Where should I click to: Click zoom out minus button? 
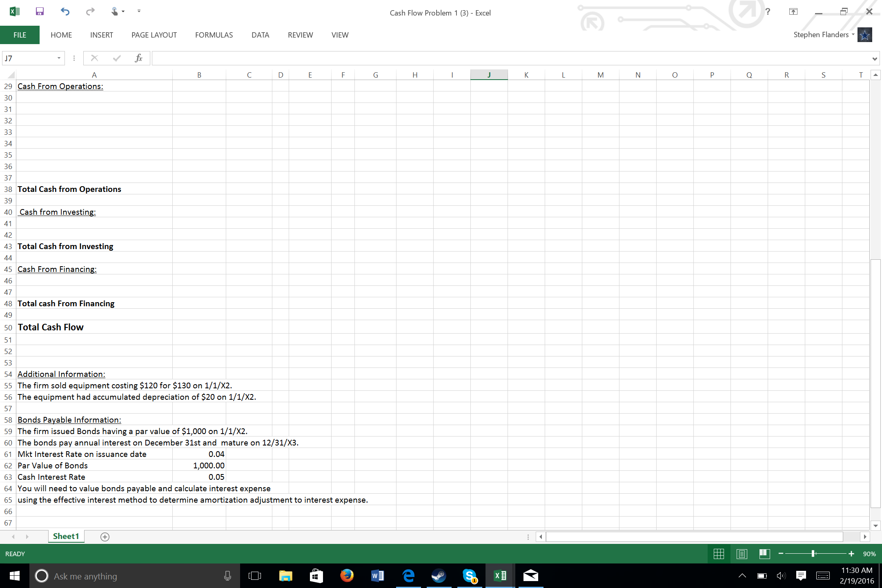pyautogui.click(x=781, y=554)
